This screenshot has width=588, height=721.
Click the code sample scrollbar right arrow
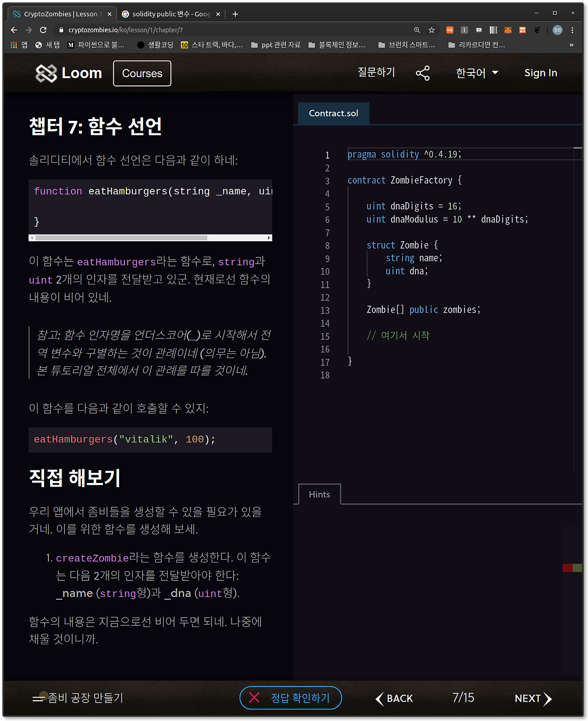(x=269, y=238)
